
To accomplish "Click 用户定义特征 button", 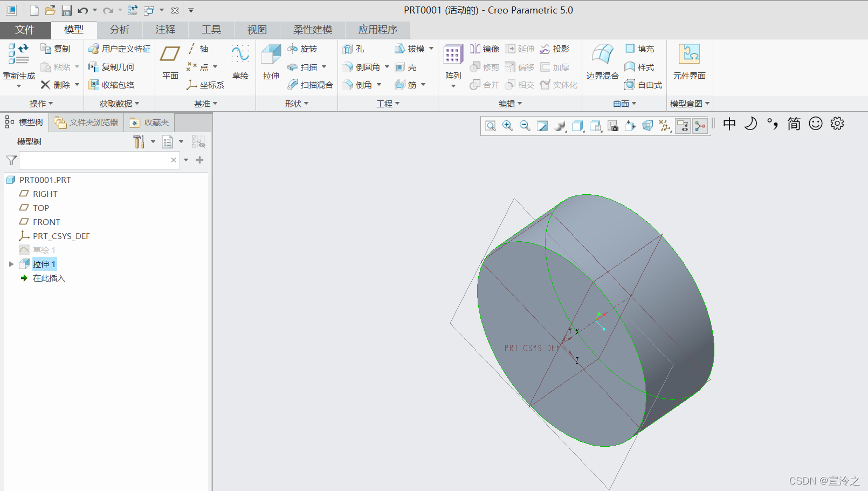I will pos(120,49).
